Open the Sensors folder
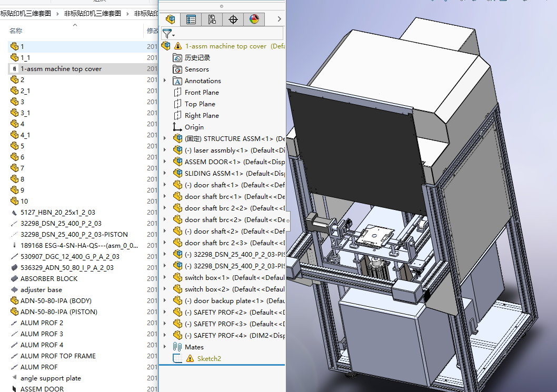Image resolution: width=557 pixels, height=392 pixels. pyautogui.click(x=196, y=69)
